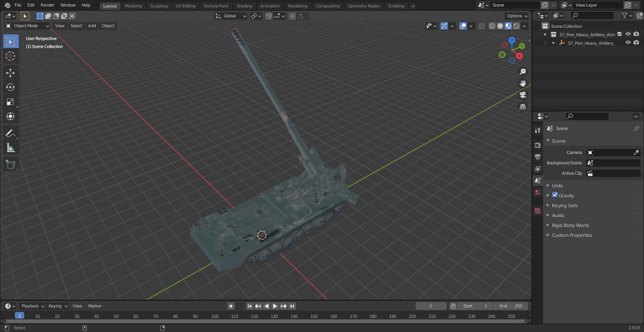This screenshot has width=644, height=332.
Task: Open the viewport Add menu
Action: (x=92, y=26)
